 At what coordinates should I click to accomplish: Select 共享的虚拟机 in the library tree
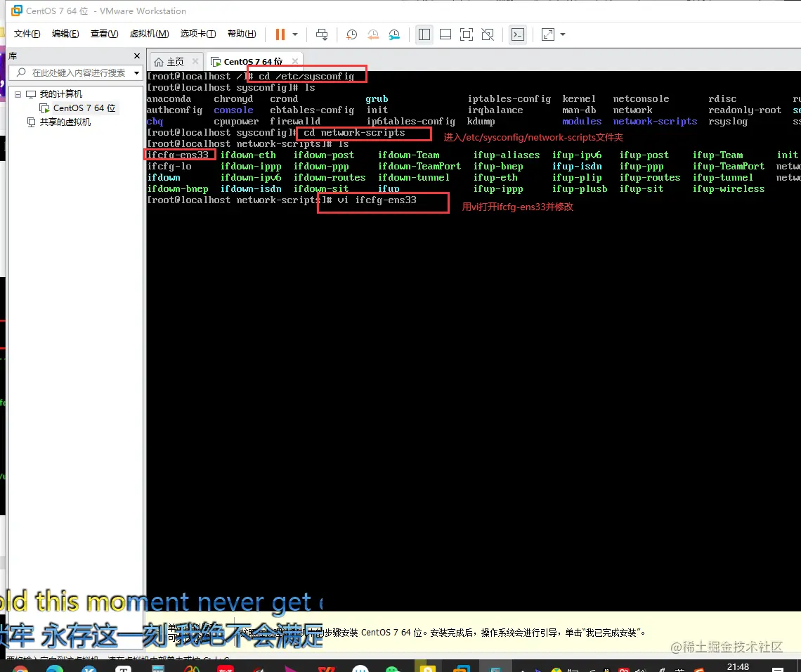[65, 122]
